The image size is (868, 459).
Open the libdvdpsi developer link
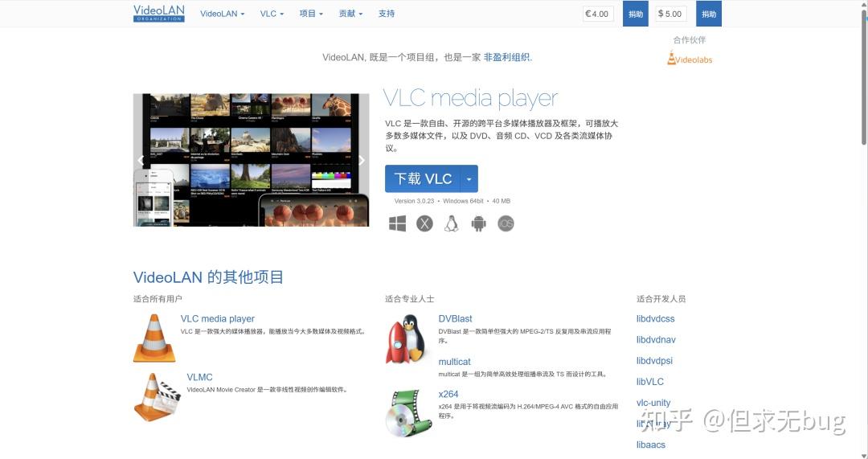tap(654, 361)
